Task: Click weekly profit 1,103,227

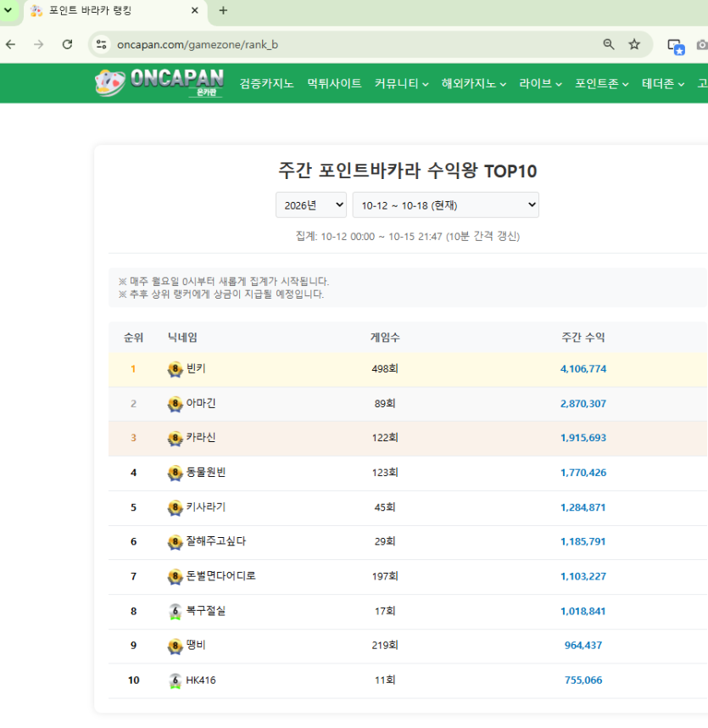Action: coord(583,577)
